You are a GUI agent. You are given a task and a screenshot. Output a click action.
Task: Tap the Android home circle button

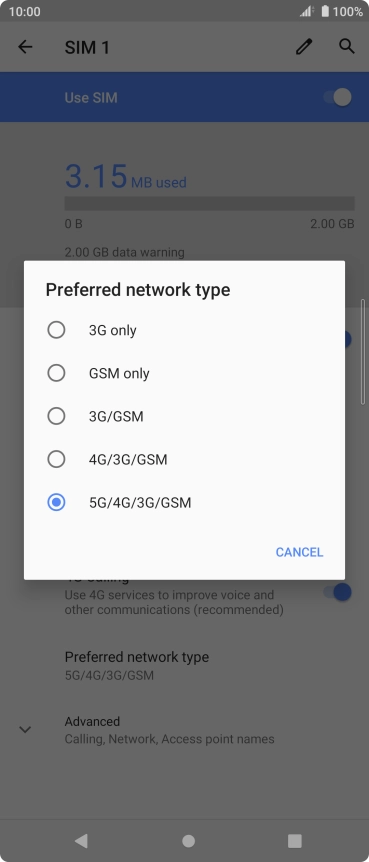(x=189, y=841)
